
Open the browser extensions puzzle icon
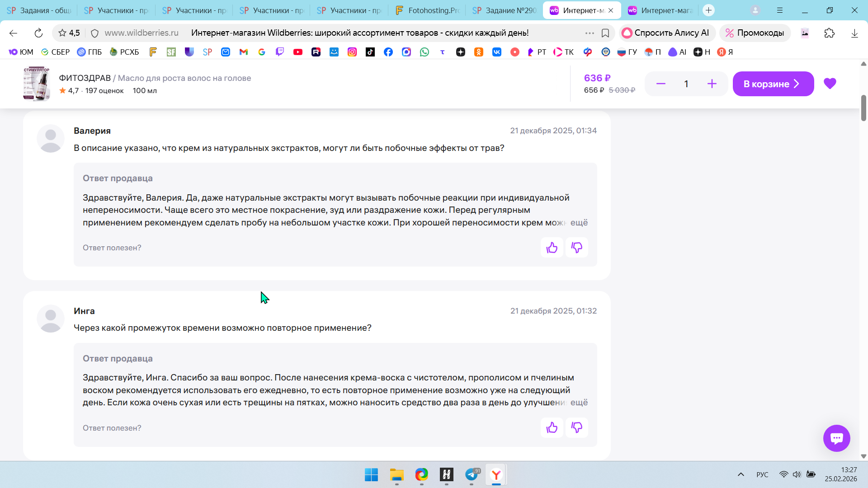pyautogui.click(x=829, y=33)
